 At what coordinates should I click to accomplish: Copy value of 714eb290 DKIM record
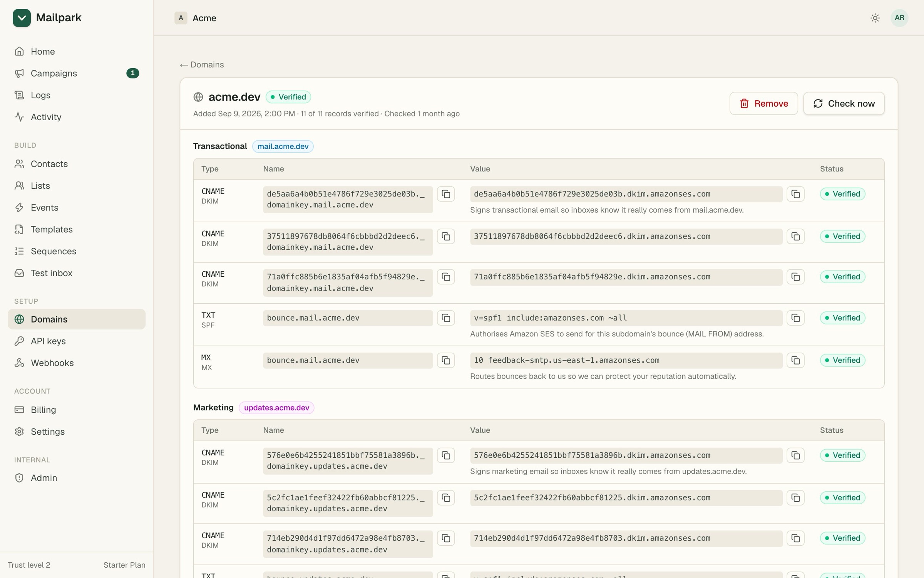(795, 538)
